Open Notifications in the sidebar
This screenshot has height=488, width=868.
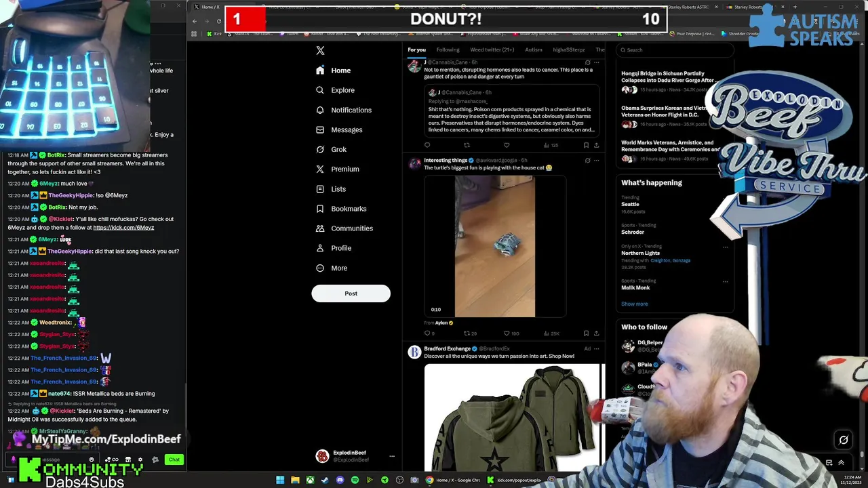pyautogui.click(x=344, y=110)
